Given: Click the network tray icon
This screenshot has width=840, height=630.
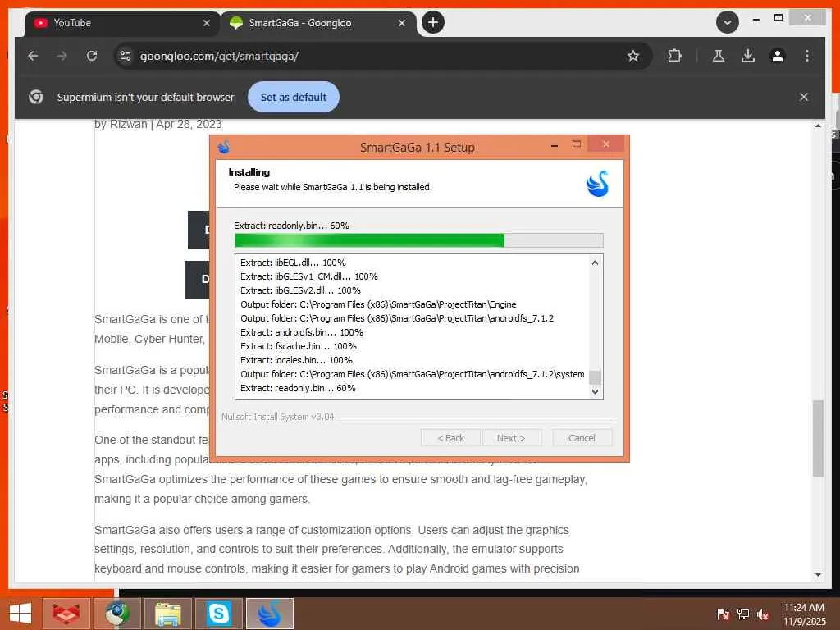Looking at the screenshot, I should tap(743, 614).
